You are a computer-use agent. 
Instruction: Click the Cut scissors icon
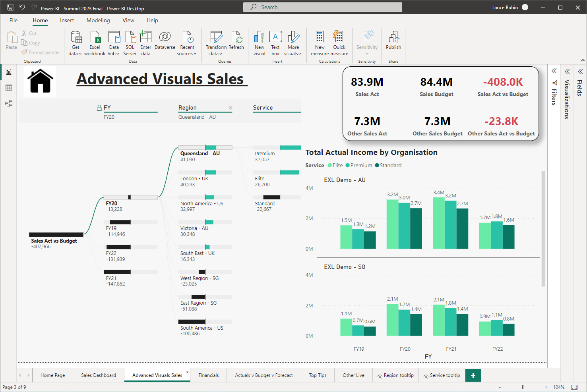click(25, 33)
